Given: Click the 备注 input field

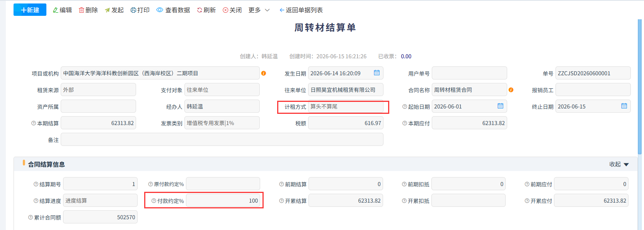Looking at the screenshot, I should (x=222, y=139).
